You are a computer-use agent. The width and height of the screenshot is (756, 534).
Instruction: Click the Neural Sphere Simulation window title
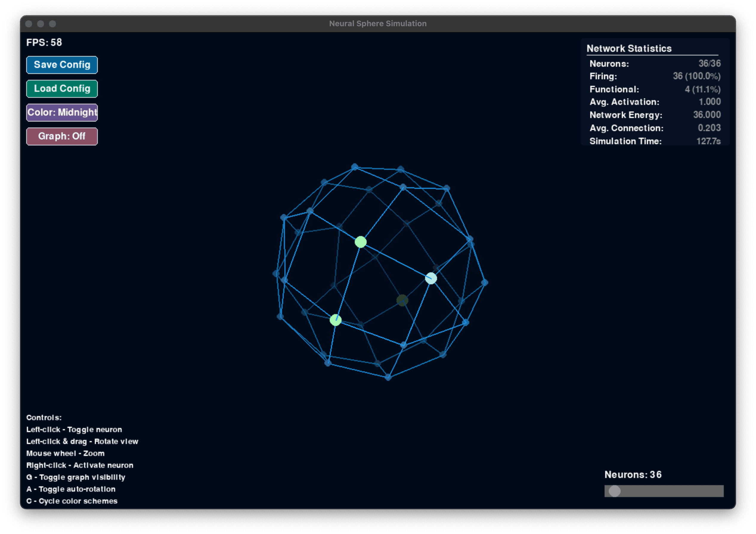[x=378, y=24]
